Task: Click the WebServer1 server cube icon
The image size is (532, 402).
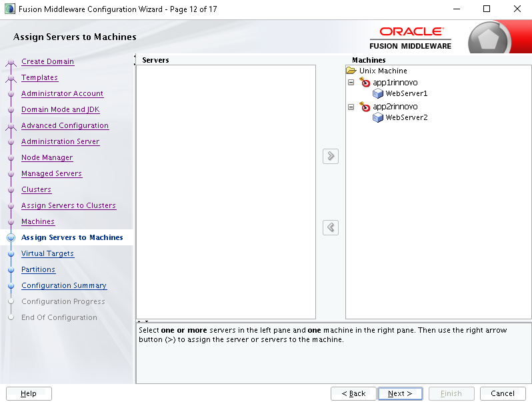Action: coord(377,93)
